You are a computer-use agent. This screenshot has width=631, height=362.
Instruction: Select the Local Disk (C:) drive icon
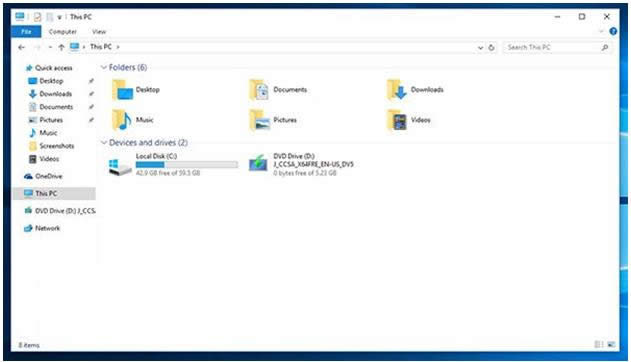pos(120,166)
